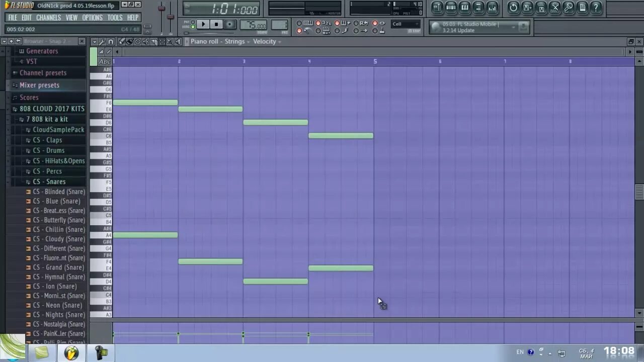Open the Help question mark icon

tap(596, 7)
